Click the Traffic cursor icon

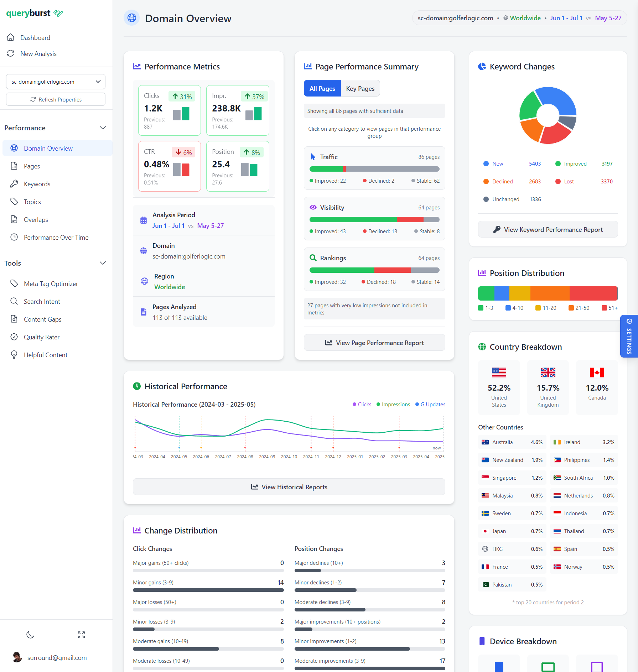pos(313,157)
